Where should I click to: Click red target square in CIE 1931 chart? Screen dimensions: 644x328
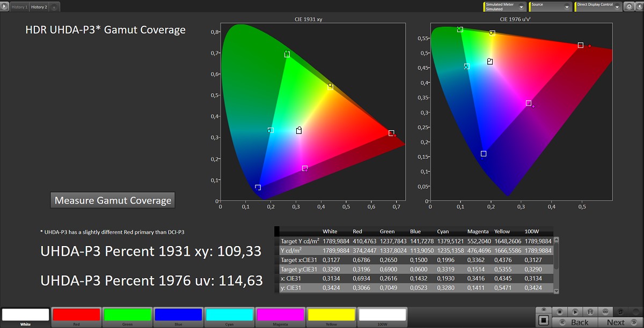click(391, 133)
